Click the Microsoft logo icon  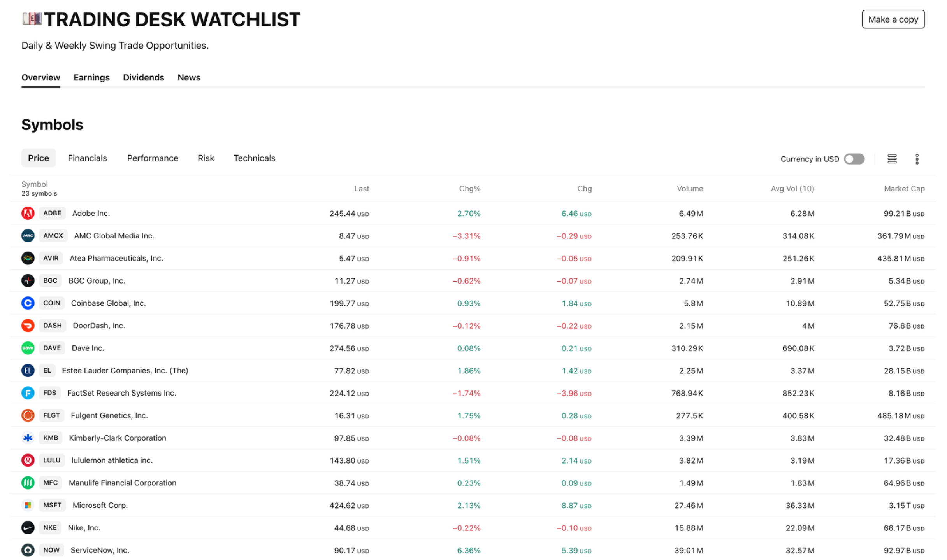pos(28,506)
